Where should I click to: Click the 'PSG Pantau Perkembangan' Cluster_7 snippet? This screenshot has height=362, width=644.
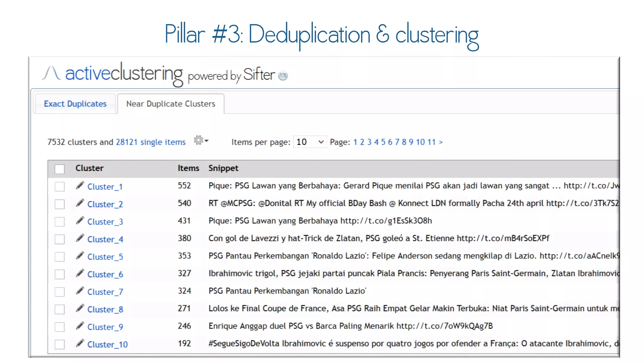[287, 291]
